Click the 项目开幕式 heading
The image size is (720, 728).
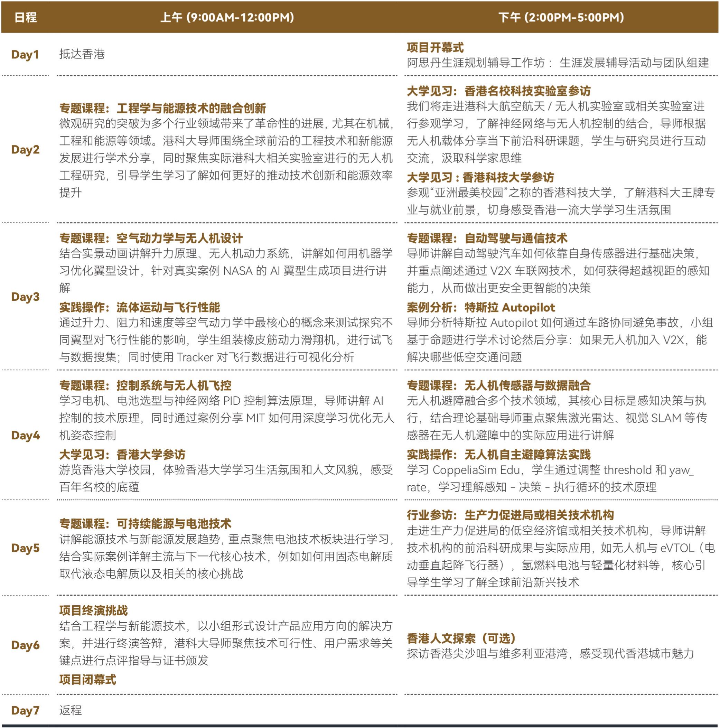click(x=435, y=47)
